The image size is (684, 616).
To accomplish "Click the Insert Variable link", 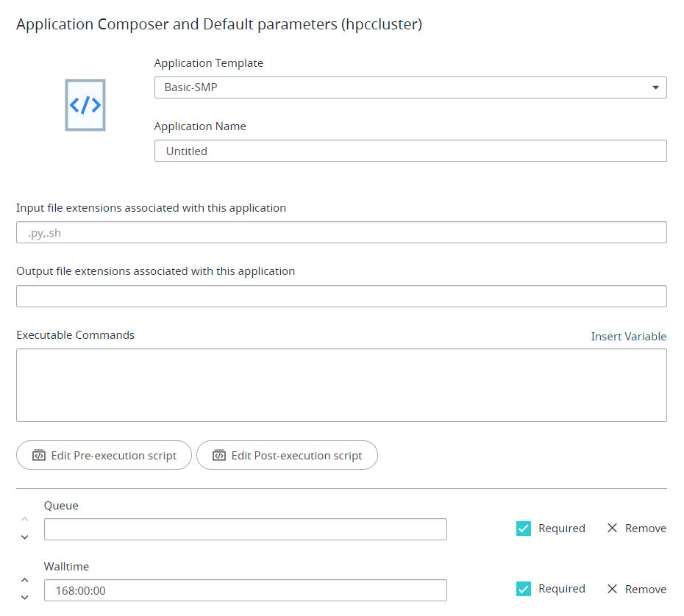I will pos(628,337).
